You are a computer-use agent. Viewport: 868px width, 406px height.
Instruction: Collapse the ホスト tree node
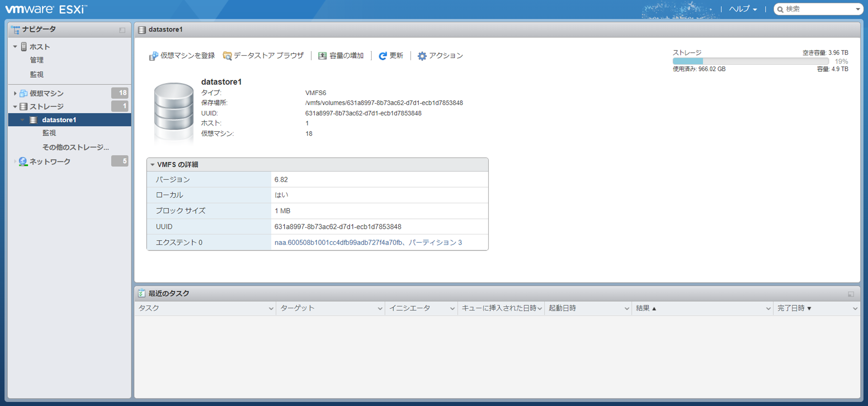[x=15, y=46]
